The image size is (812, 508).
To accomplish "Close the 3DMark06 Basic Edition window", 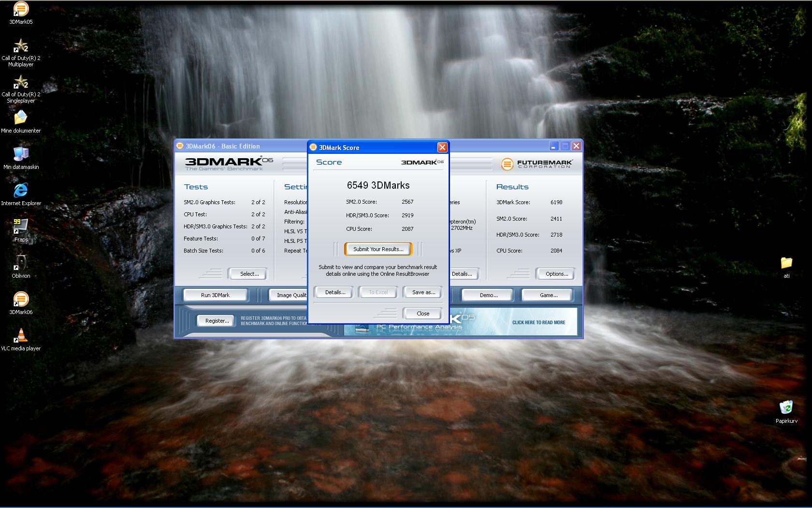I will (576, 146).
